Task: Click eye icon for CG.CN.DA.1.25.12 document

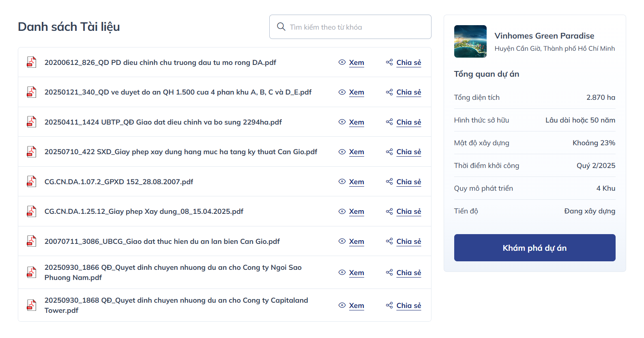Action: [342, 211]
